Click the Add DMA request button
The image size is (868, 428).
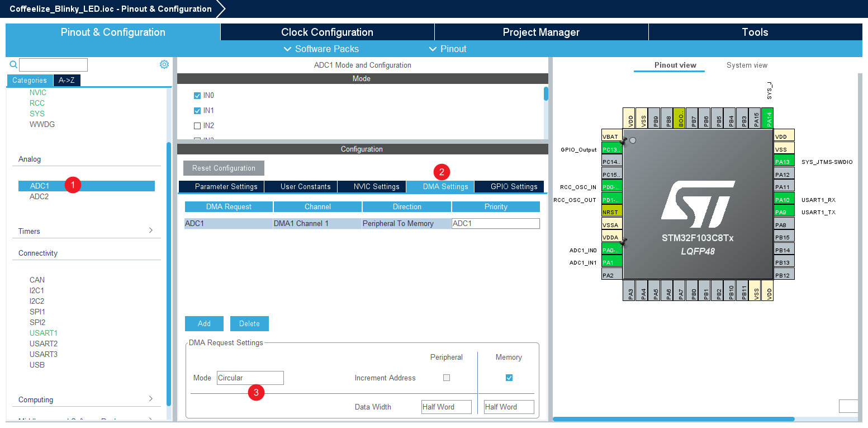204,323
